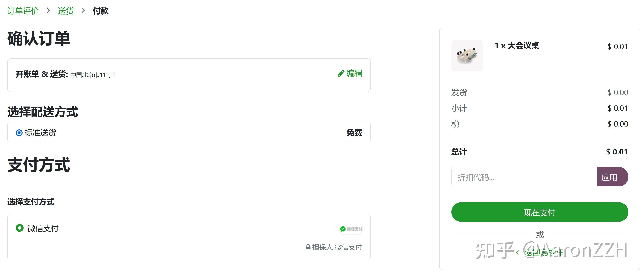The width and height of the screenshot is (644, 276).
Task: Click 编辑 to edit the address
Action: pos(354,73)
